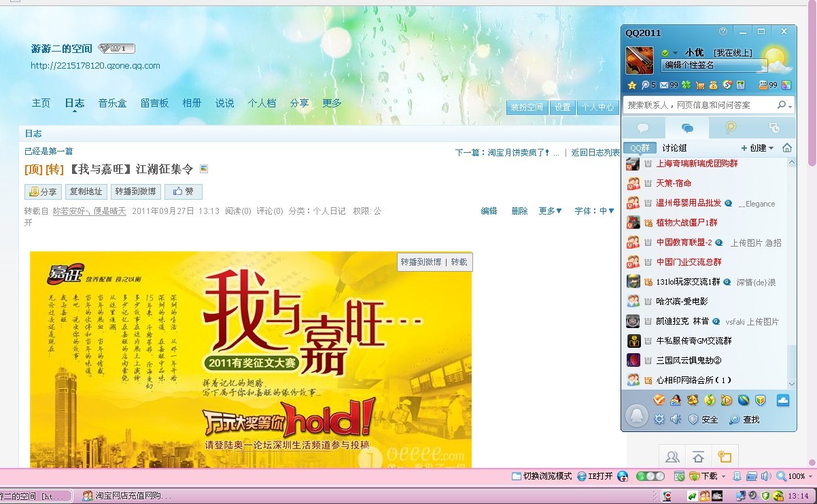This screenshot has height=504, width=817.
Task: Switch to the Weibo tab in QQ
Action: pyautogui.click(x=731, y=128)
